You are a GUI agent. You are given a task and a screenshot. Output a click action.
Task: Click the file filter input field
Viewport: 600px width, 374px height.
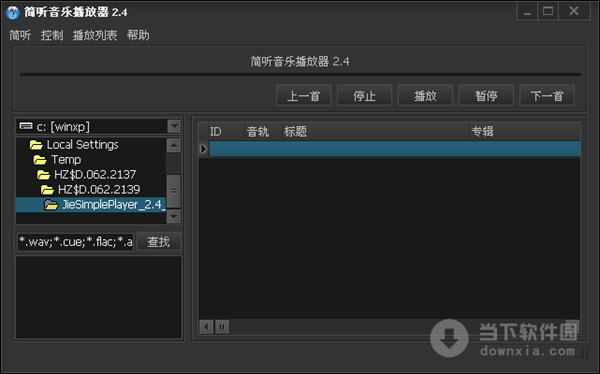tap(75, 242)
